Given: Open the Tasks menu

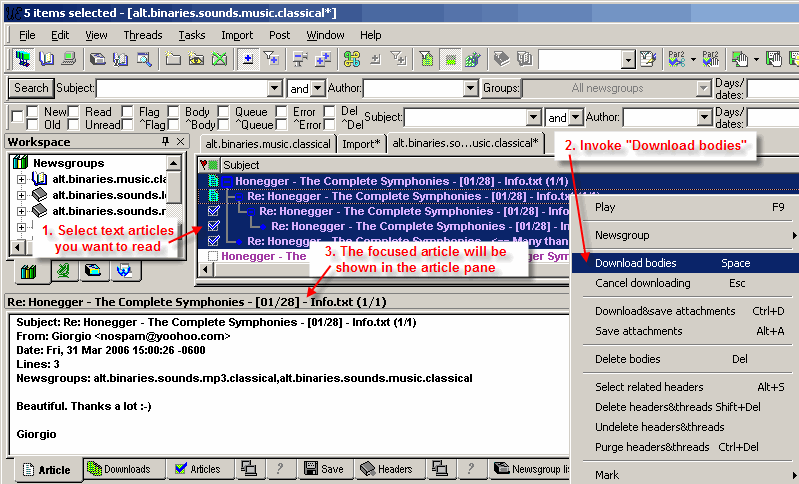Looking at the screenshot, I should coord(192,35).
